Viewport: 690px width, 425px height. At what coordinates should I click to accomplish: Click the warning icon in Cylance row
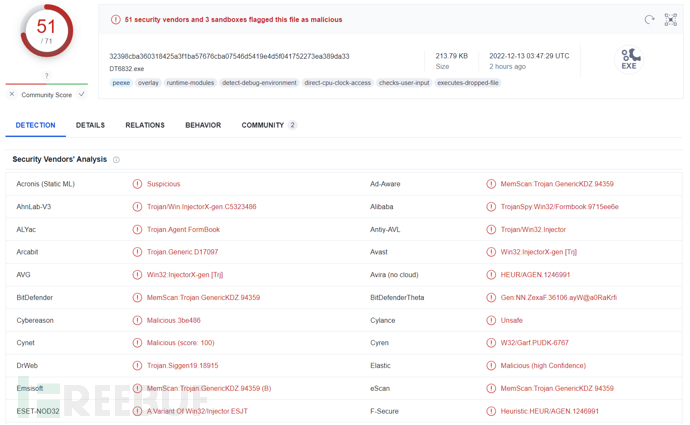click(491, 320)
